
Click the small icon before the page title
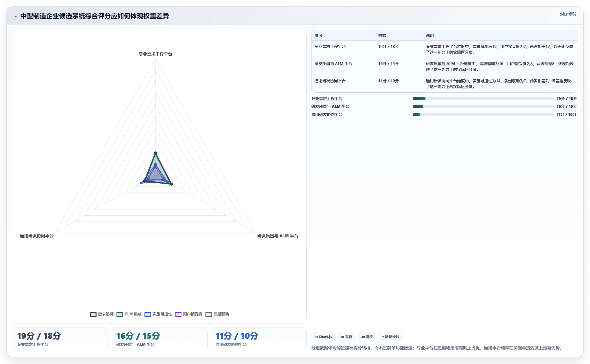15,16
